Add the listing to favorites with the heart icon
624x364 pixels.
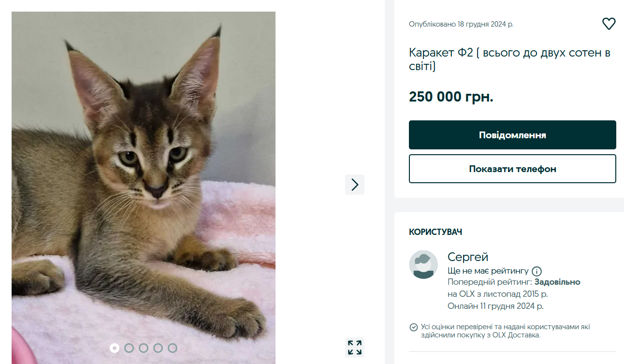pos(609,23)
